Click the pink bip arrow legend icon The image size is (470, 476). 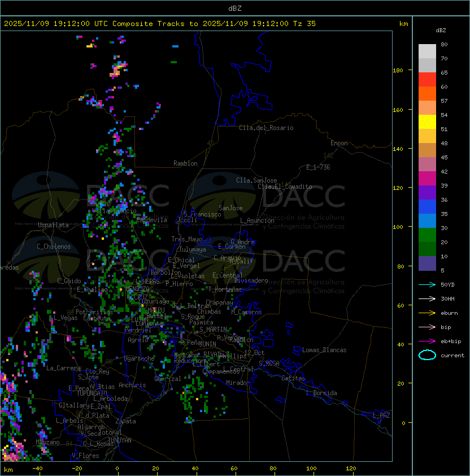click(x=427, y=327)
